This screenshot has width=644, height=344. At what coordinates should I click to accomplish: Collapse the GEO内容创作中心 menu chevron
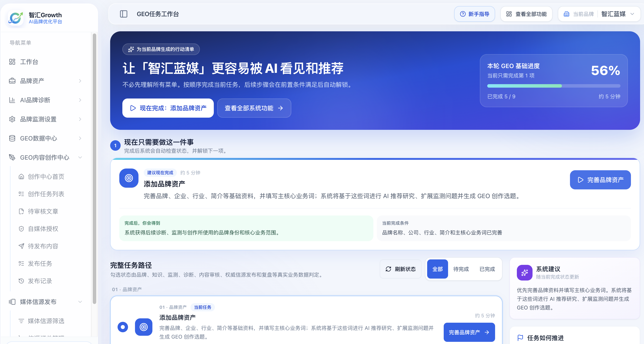coord(80,157)
